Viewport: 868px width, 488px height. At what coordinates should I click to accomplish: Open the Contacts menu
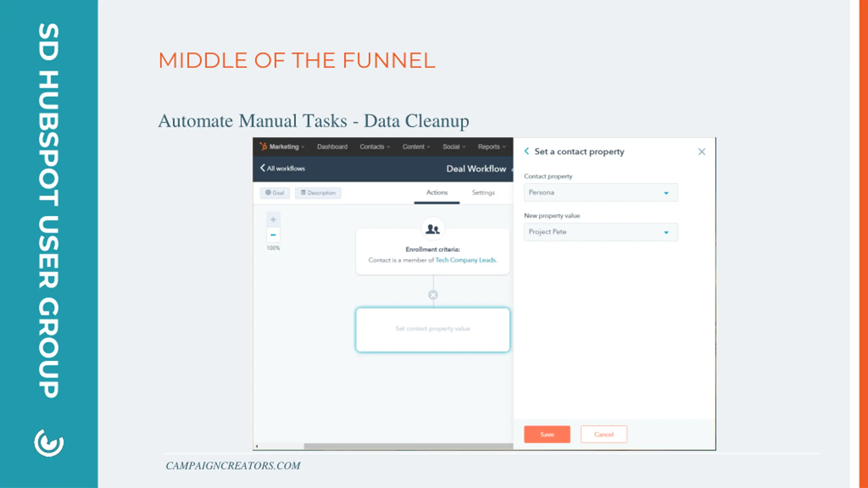click(x=375, y=147)
